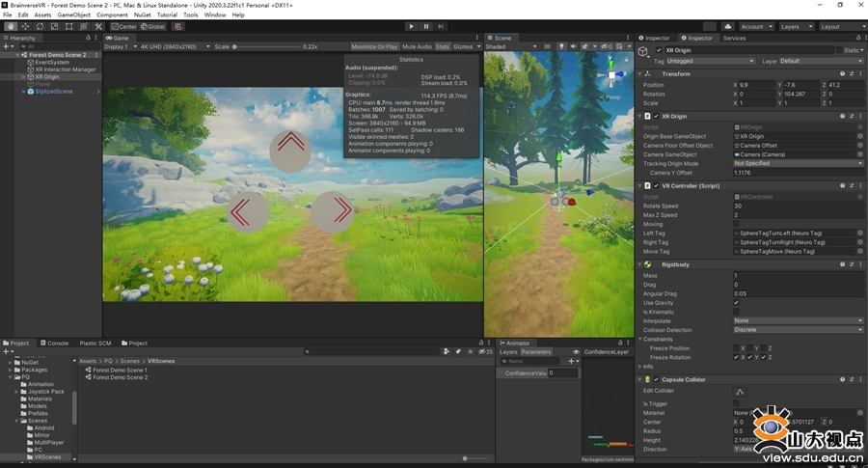Open 4K UHD resolution dropdown
Viewport: 868px width, 468px height.
175,46
